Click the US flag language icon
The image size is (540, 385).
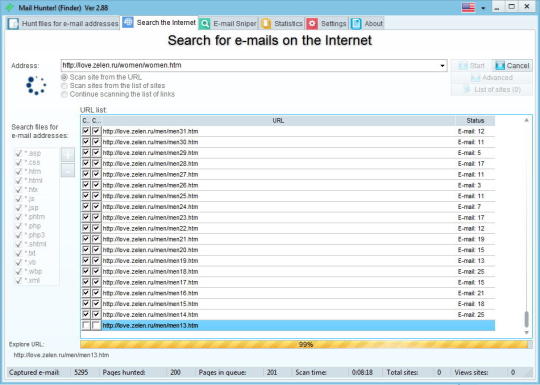[x=468, y=7]
